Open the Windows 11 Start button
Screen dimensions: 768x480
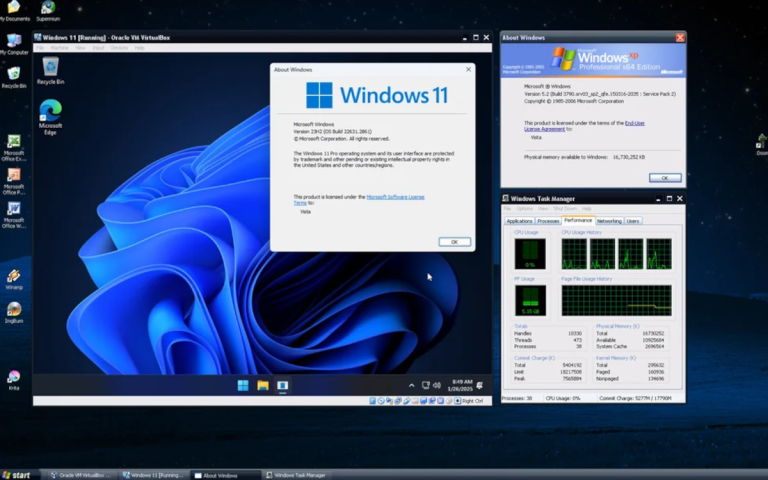coord(243,385)
